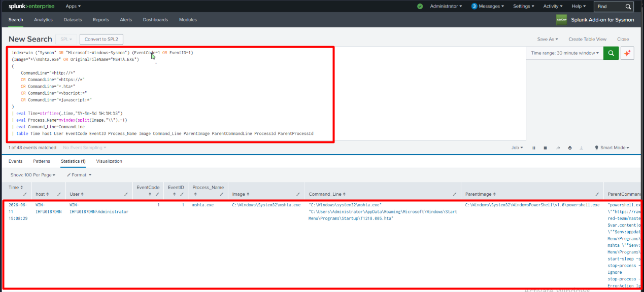
Task: Switch to the Visualization tab
Action: pyautogui.click(x=109, y=161)
